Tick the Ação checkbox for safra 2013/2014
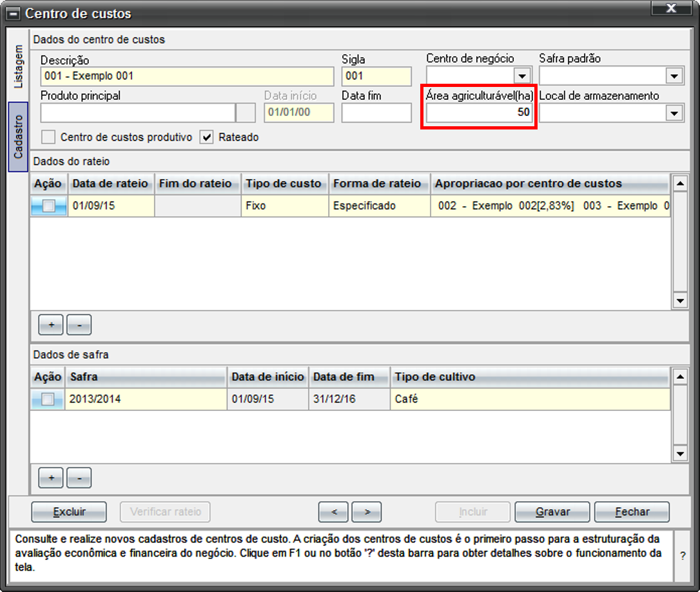 (x=48, y=399)
